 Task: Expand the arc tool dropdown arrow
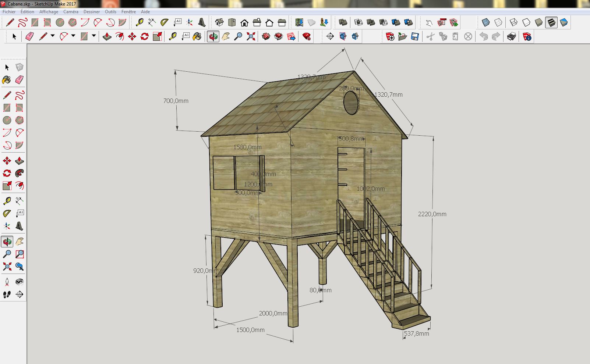[x=73, y=36]
